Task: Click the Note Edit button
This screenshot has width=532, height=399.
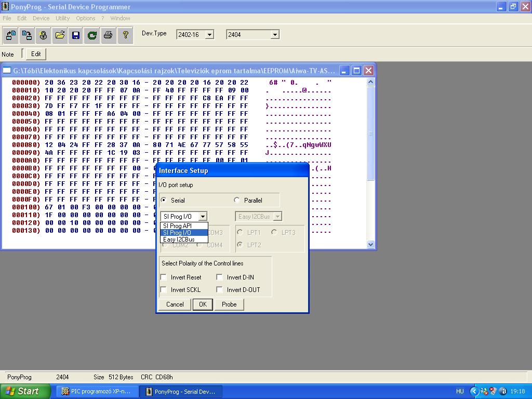Action: point(36,54)
